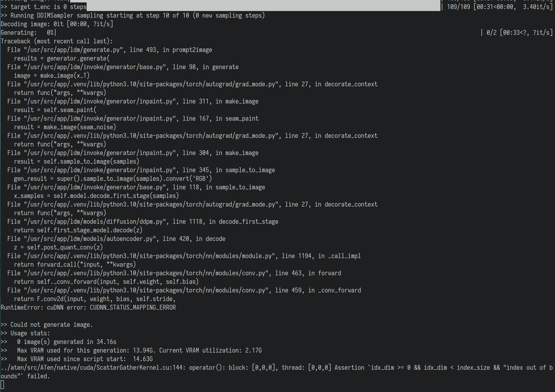Click the base.py line 98 traceback entry

coord(123,67)
